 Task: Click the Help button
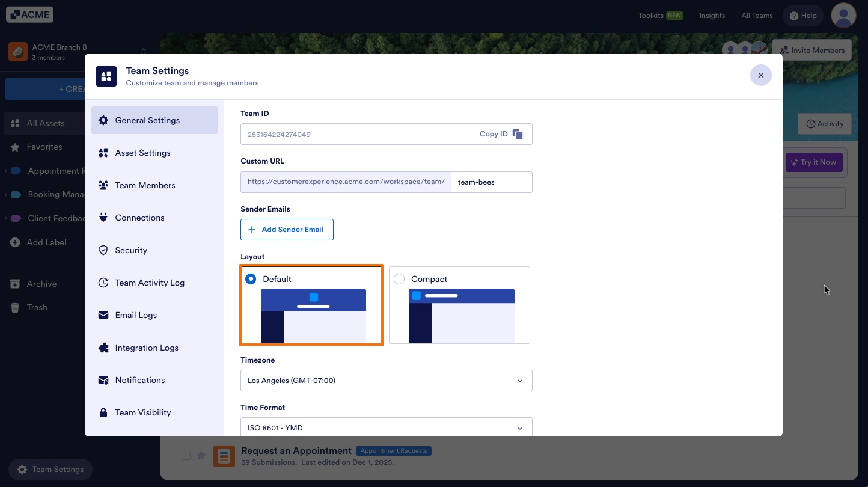click(803, 16)
